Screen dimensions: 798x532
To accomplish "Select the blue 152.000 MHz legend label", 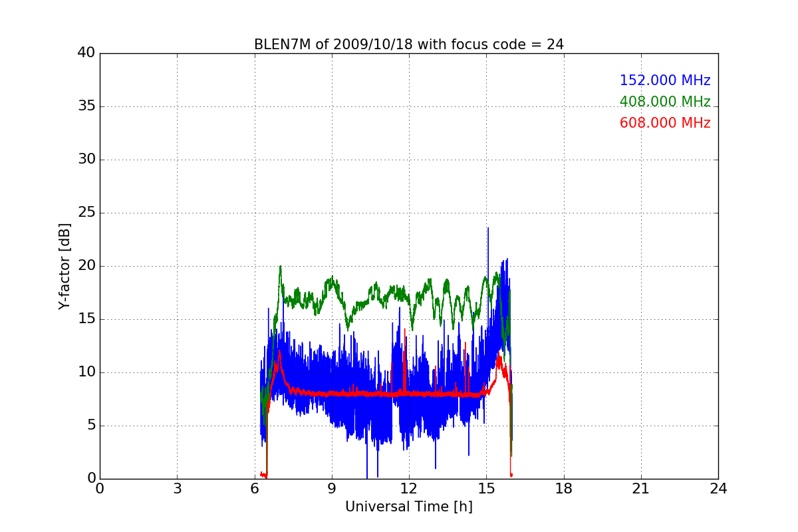I will tap(665, 80).
